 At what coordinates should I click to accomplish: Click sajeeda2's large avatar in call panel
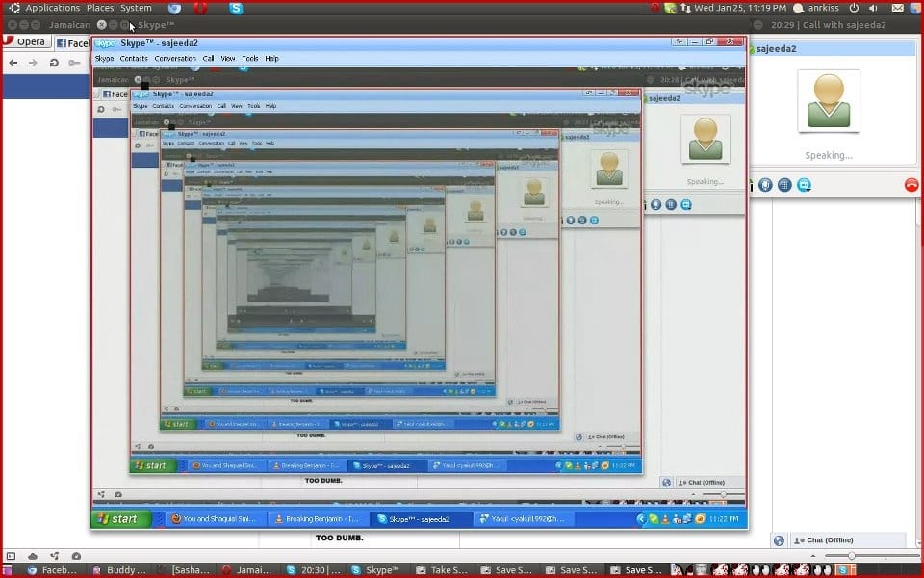(x=829, y=101)
